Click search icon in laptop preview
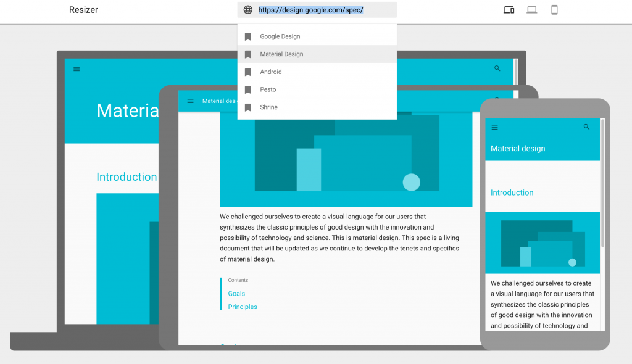 (497, 68)
